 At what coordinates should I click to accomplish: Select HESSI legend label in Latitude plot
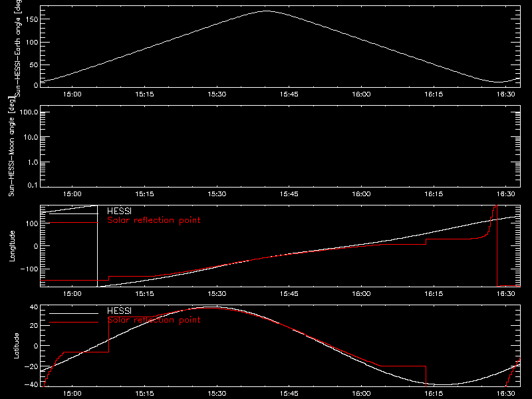119,311
